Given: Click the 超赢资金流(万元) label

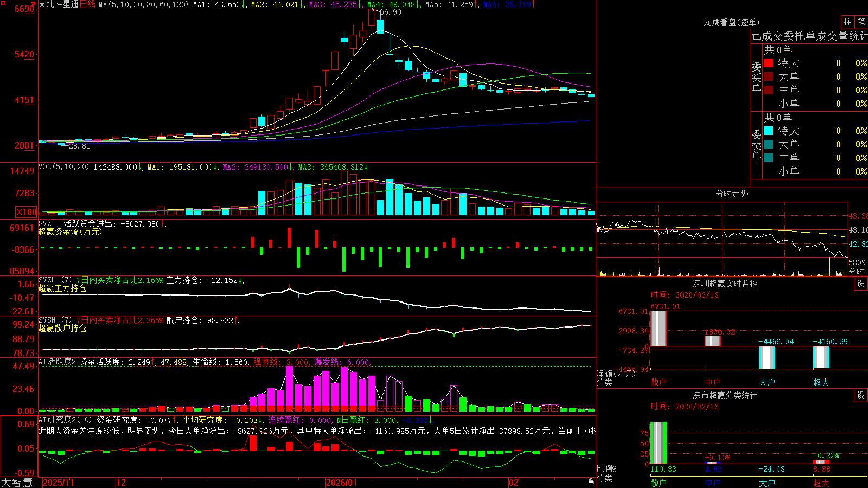Looking at the screenshot, I should click(x=70, y=232).
